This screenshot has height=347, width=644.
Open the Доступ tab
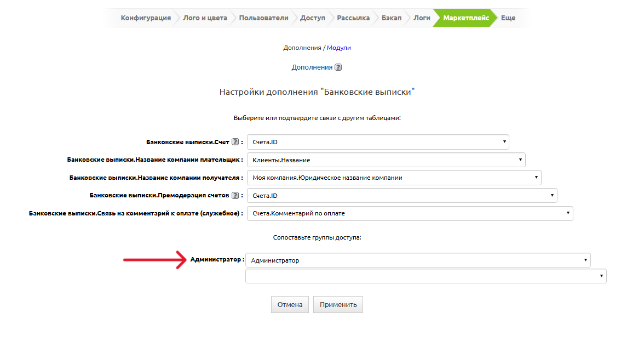(313, 18)
